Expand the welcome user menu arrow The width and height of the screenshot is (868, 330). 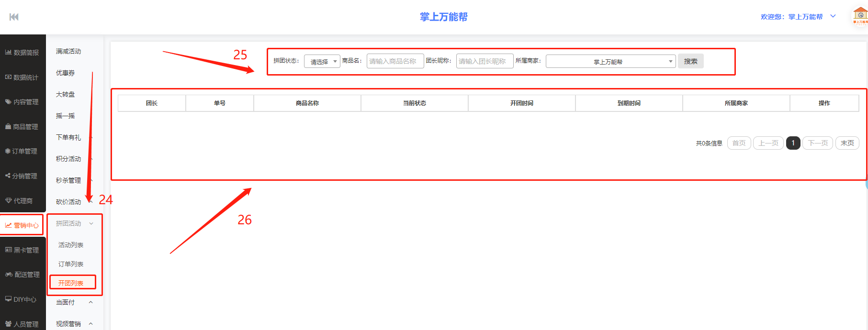[833, 16]
